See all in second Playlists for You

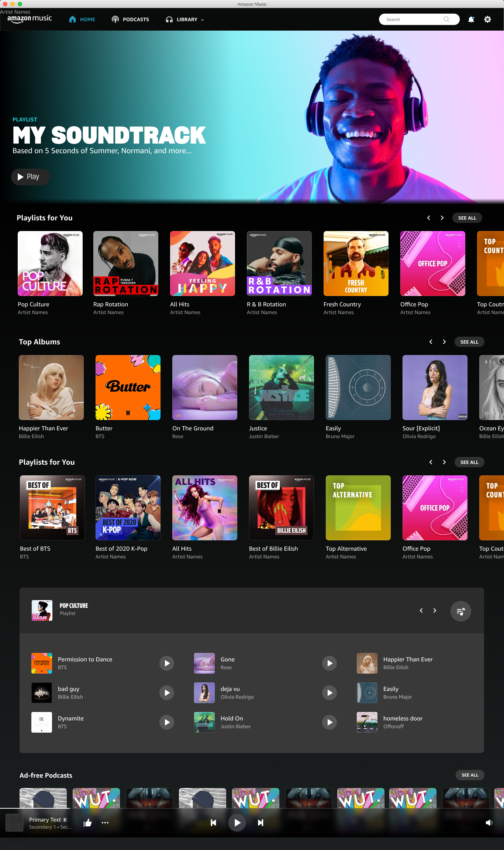469,462
